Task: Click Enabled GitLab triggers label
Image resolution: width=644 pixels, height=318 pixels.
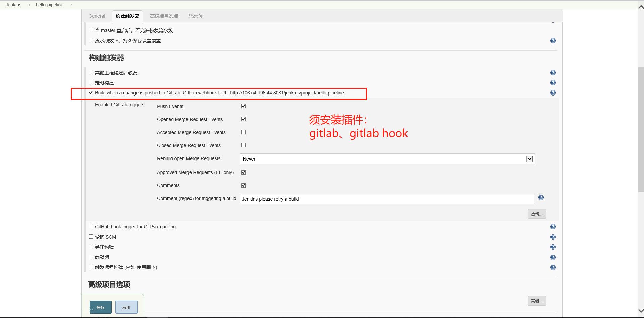Action: [119, 105]
